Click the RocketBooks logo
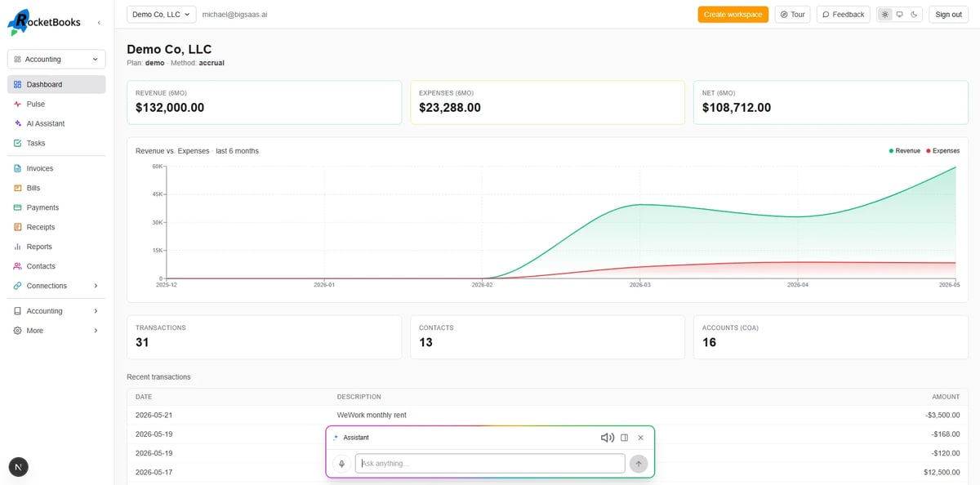Image resolution: width=980 pixels, height=485 pixels. [44, 22]
